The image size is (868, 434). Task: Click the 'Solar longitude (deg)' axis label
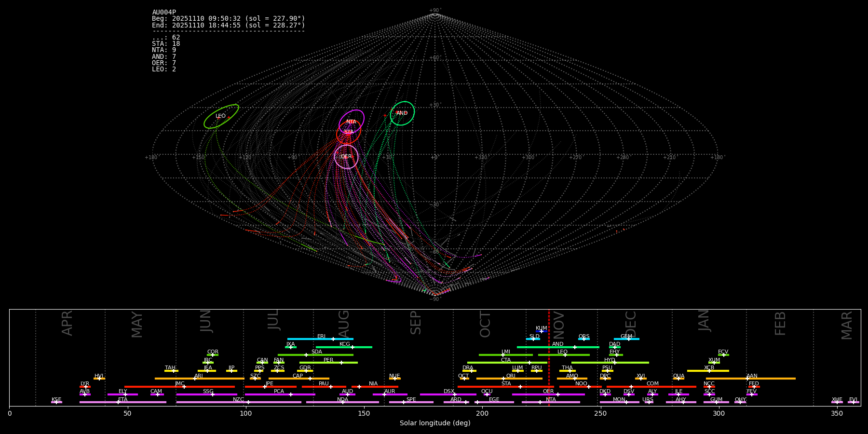(x=435, y=423)
